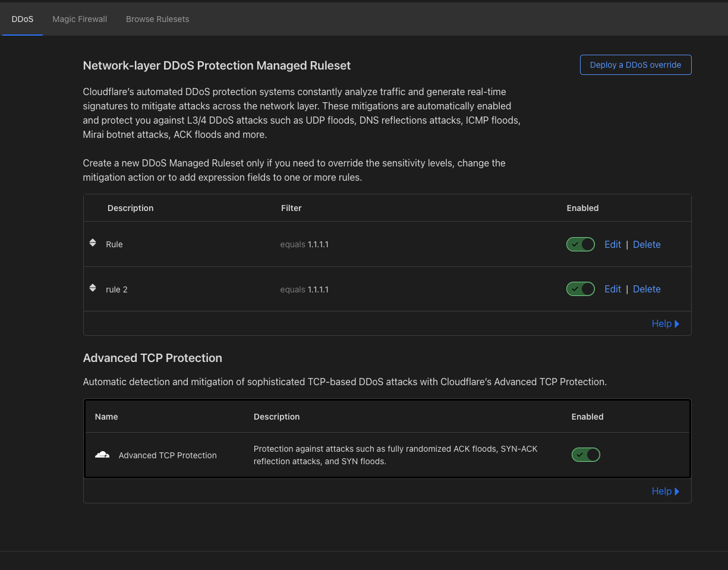
Task: Click the reorder handle beside "rule 2"
Action: point(93,288)
